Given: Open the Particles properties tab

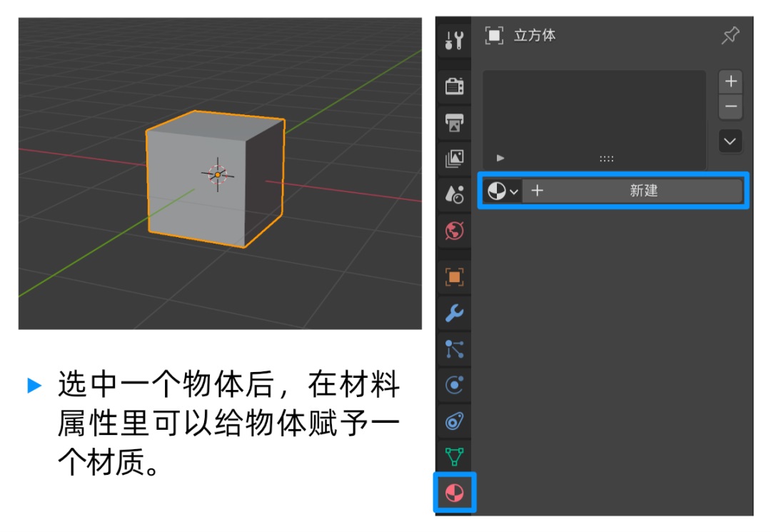Looking at the screenshot, I should [454, 349].
